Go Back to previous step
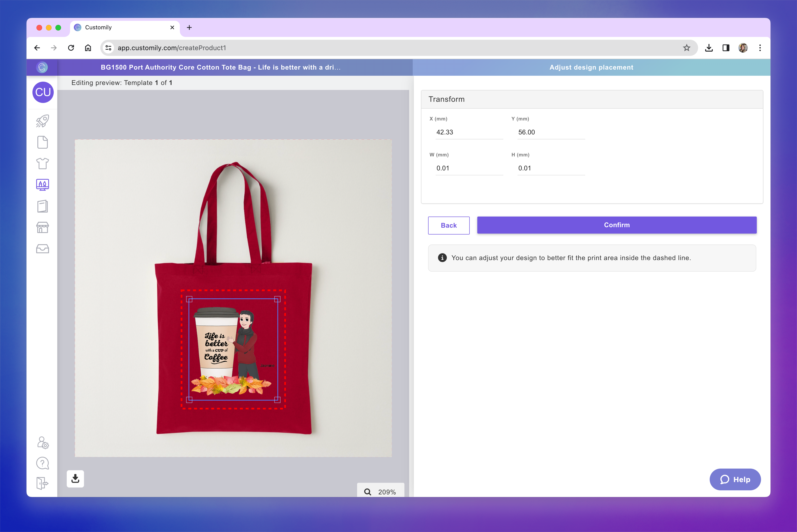Viewport: 797px width, 532px height. click(x=448, y=225)
